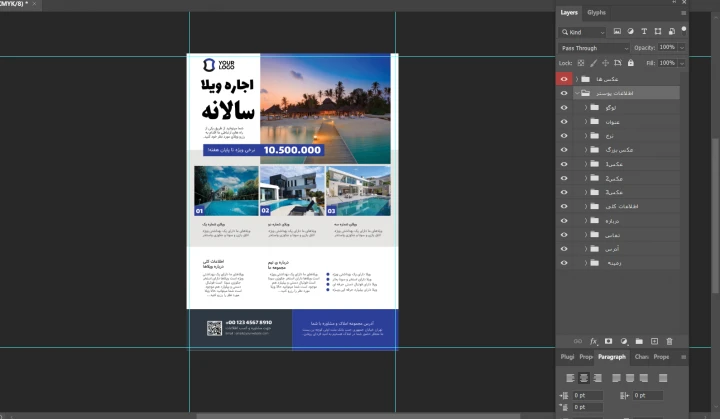Create a new group folder icon
This screenshot has height=419, width=720.
639,341
